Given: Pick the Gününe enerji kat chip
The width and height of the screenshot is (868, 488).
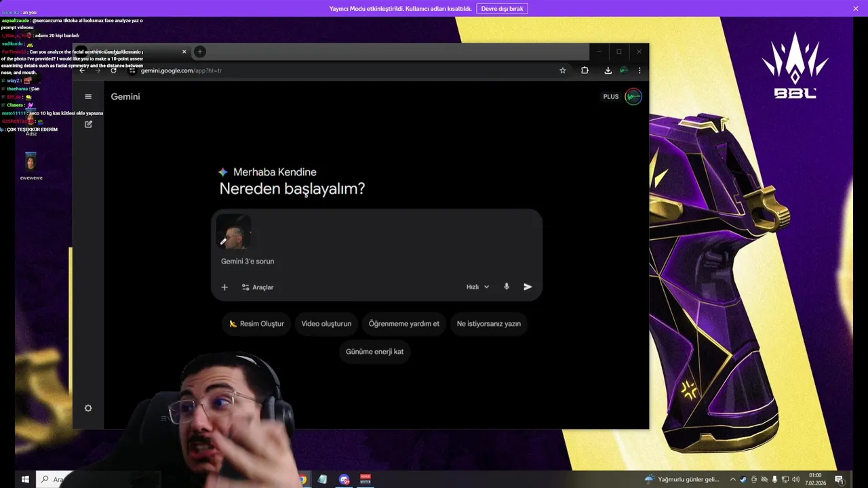Looking at the screenshot, I should [374, 352].
